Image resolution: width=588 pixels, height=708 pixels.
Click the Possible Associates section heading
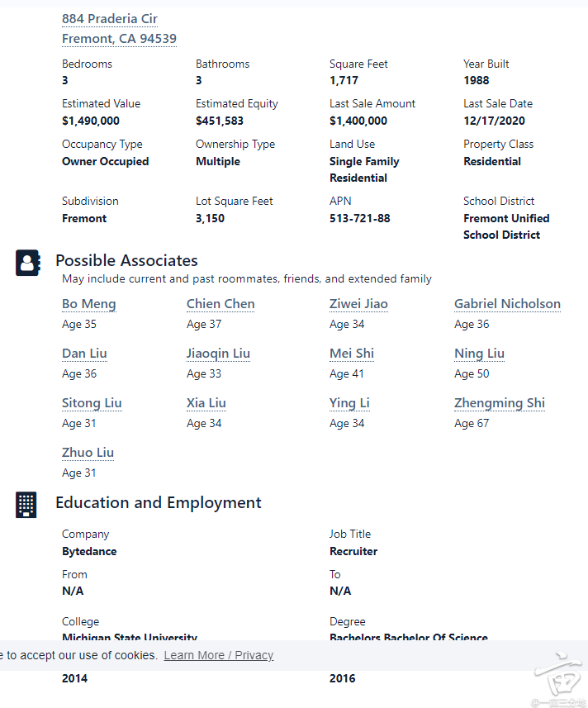pos(126,261)
